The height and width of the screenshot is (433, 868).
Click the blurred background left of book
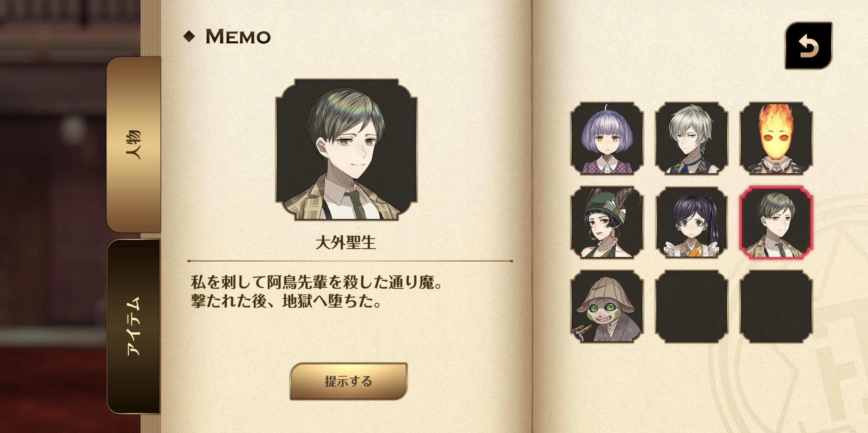tap(52, 216)
